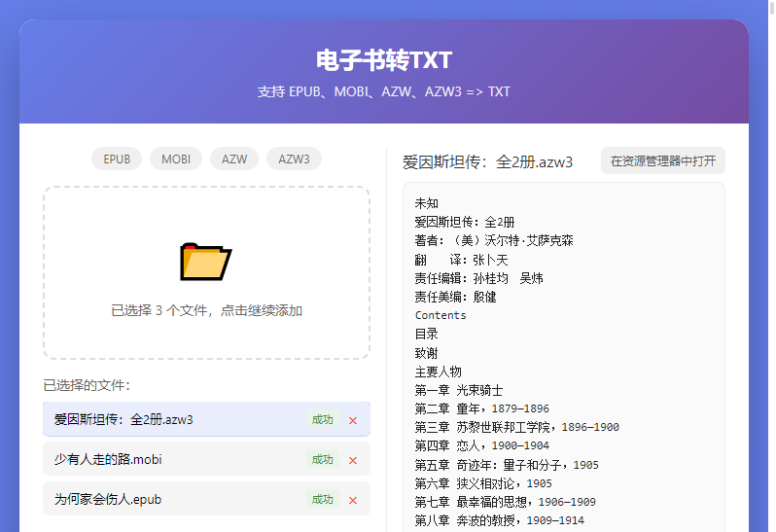Click the preview heading 爱因斯坦传：全2册.azw3
The width and height of the screenshot is (776, 532).
tap(487, 161)
